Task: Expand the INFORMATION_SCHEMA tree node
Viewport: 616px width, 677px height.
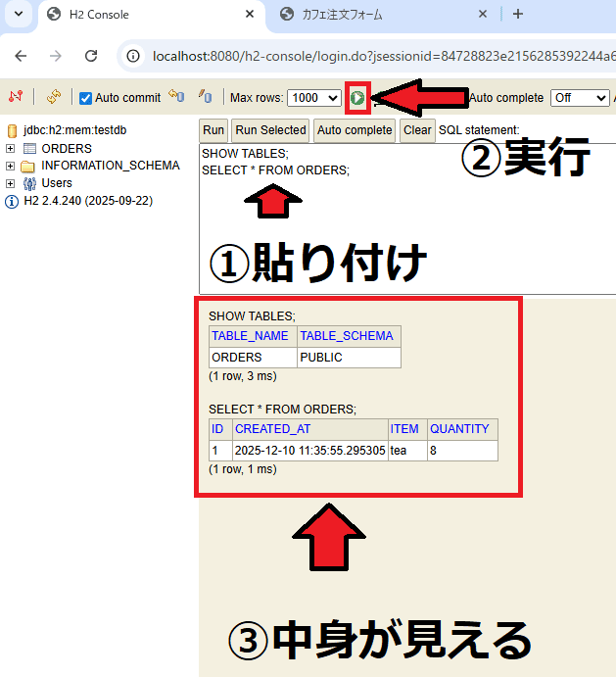Action: [11, 166]
